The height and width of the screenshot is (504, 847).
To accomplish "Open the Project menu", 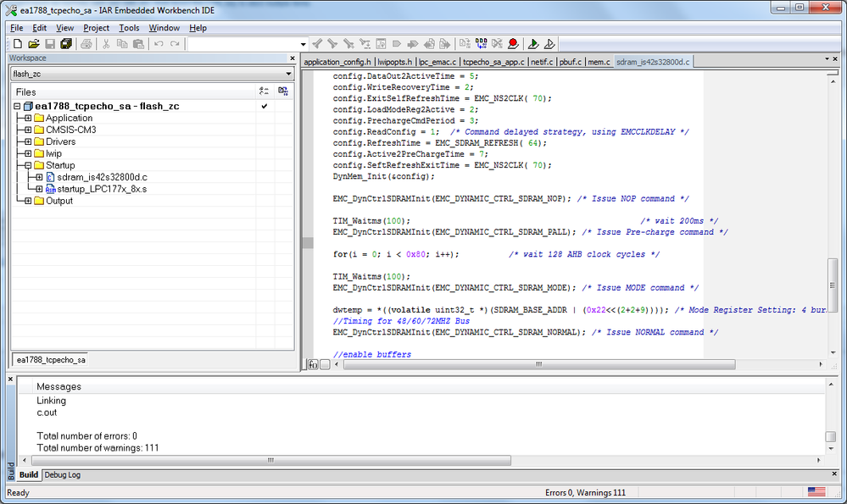I will 96,28.
